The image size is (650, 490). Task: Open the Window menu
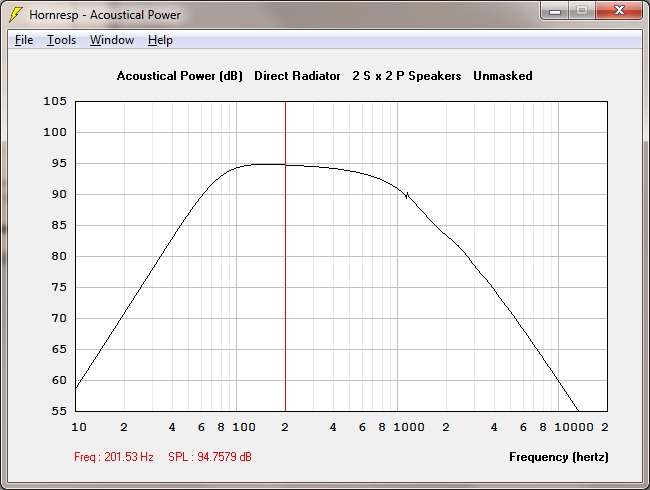pos(112,40)
